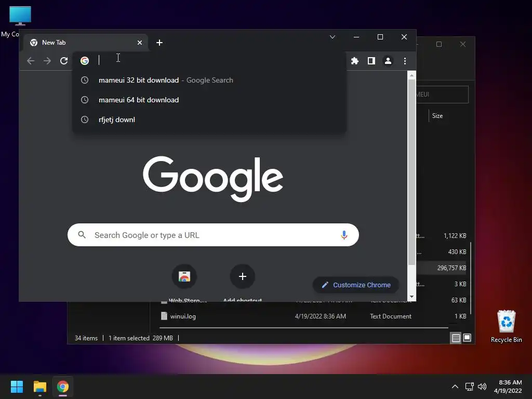This screenshot has width=532, height=399.
Task: Open the Chrome three-dot menu
Action: (405, 61)
